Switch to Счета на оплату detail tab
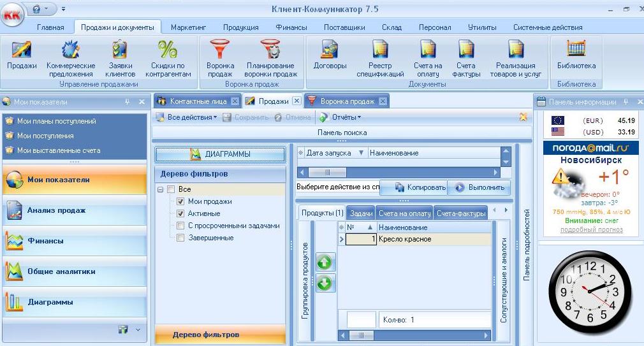 404,213
